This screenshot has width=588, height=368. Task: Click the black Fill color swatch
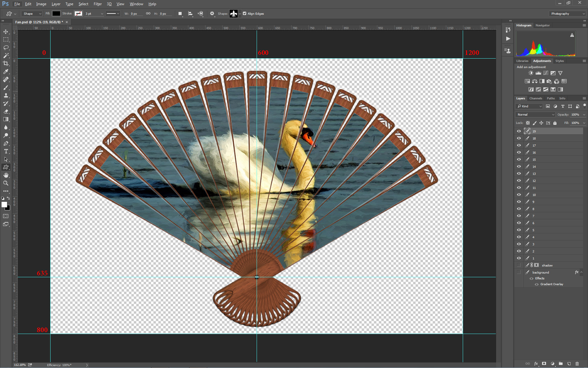click(56, 13)
